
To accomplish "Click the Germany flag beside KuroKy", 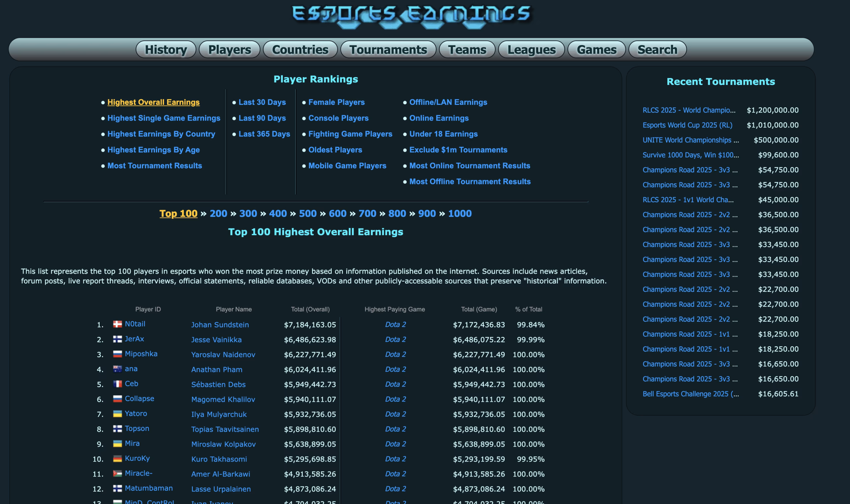I will pyautogui.click(x=118, y=459).
